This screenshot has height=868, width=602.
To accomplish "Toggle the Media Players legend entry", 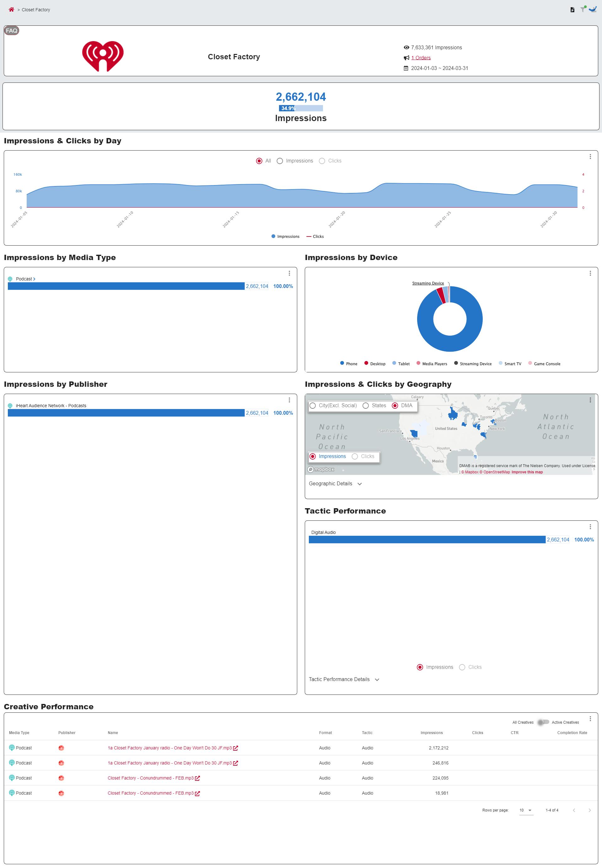I will pyautogui.click(x=432, y=363).
